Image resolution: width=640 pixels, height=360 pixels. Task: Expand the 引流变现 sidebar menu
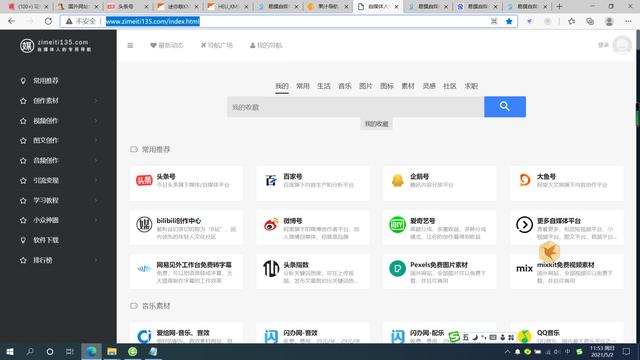[58, 180]
